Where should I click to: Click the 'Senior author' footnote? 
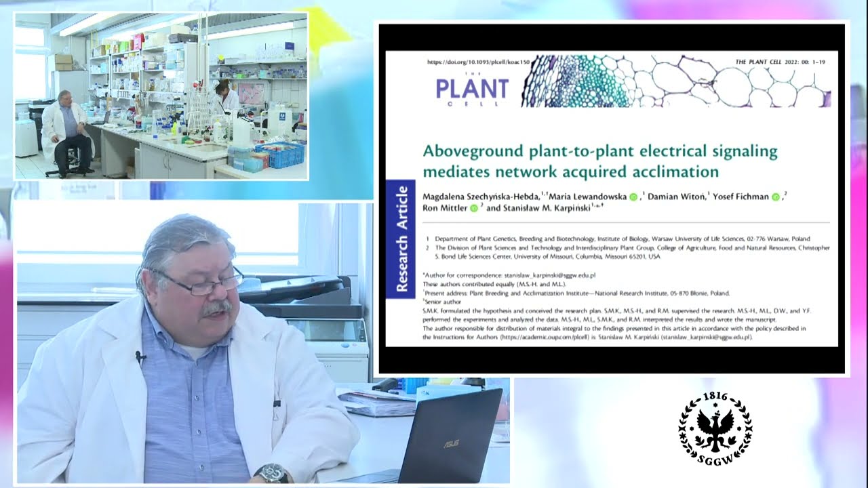coord(441,302)
